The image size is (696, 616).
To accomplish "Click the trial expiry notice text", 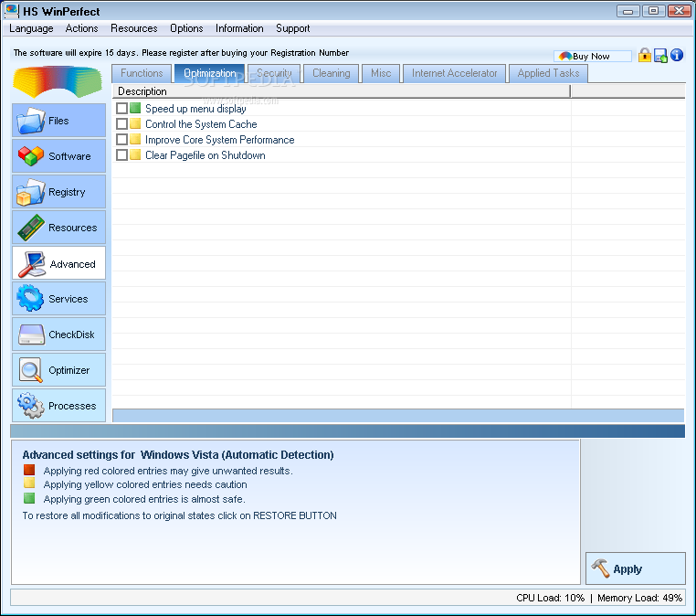I will click(x=181, y=53).
